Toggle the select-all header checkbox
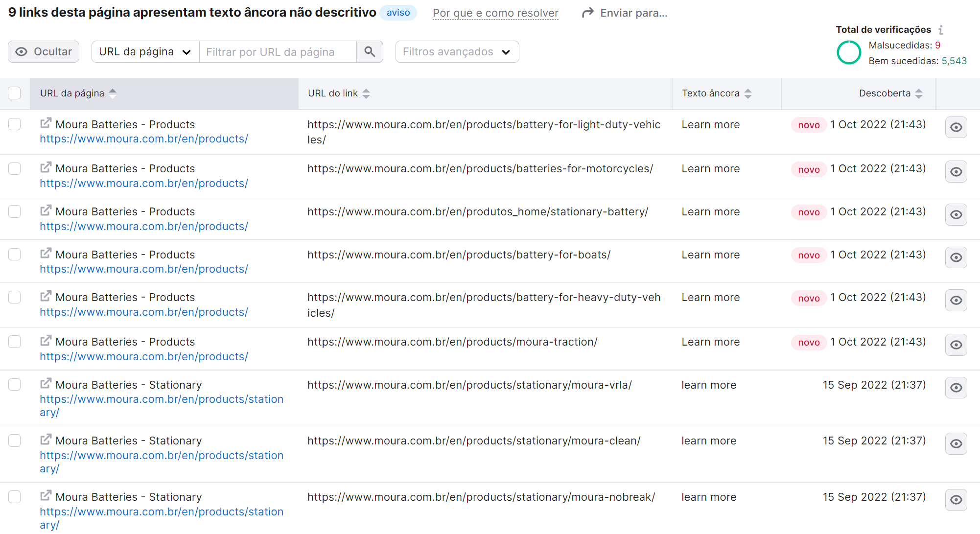 15,93
